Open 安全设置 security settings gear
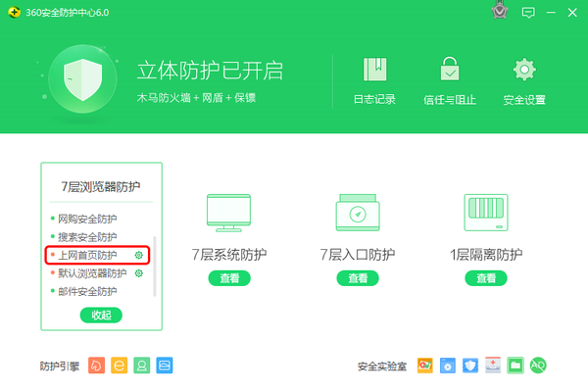Screen dimensions: 588x391 click(x=524, y=70)
